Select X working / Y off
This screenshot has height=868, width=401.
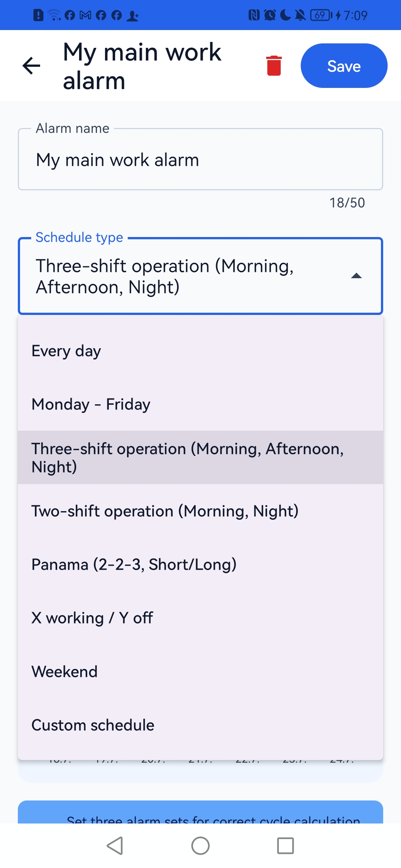[200, 618]
